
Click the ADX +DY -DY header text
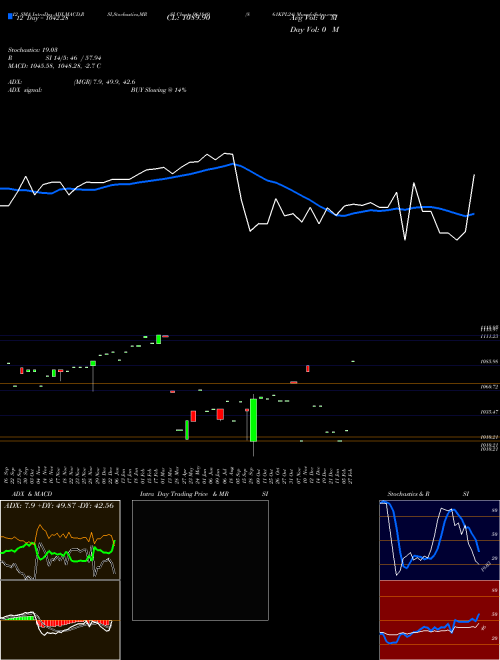(59, 506)
